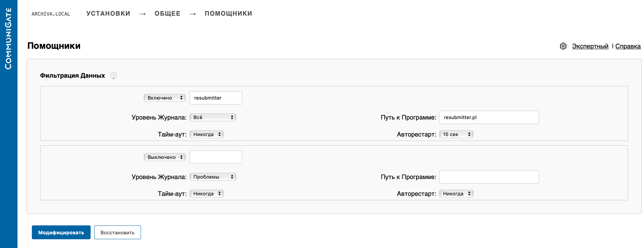Viewport: 644px width, 248px height.
Task: Expand Уровень Журнала dropdown showing Проблемы
Action: (213, 177)
